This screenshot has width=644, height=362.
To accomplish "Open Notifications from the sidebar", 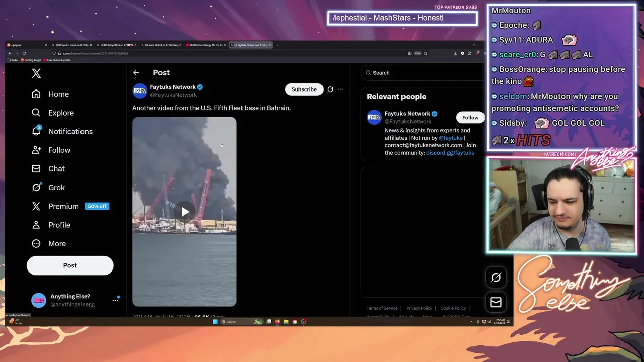I will pyautogui.click(x=62, y=131).
